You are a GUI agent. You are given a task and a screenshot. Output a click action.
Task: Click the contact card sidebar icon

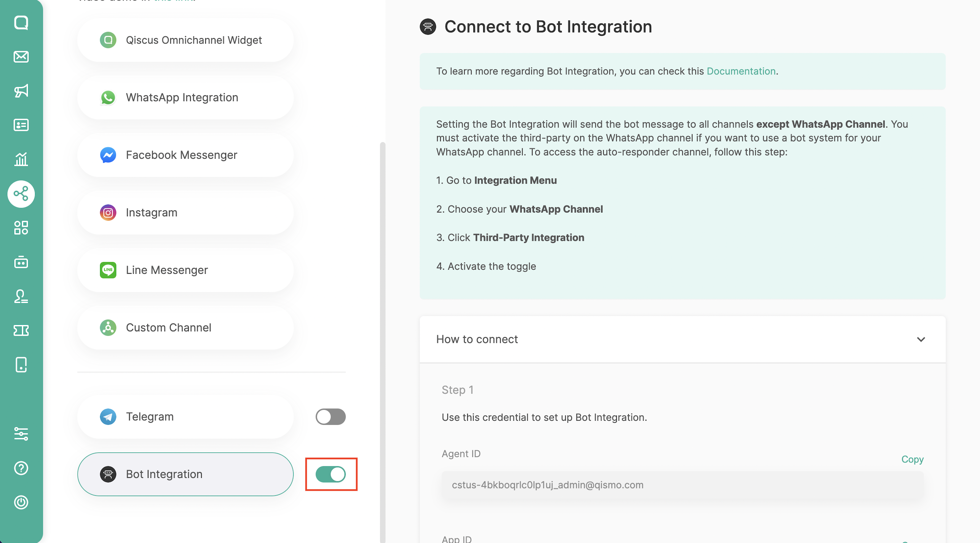pos(21,125)
